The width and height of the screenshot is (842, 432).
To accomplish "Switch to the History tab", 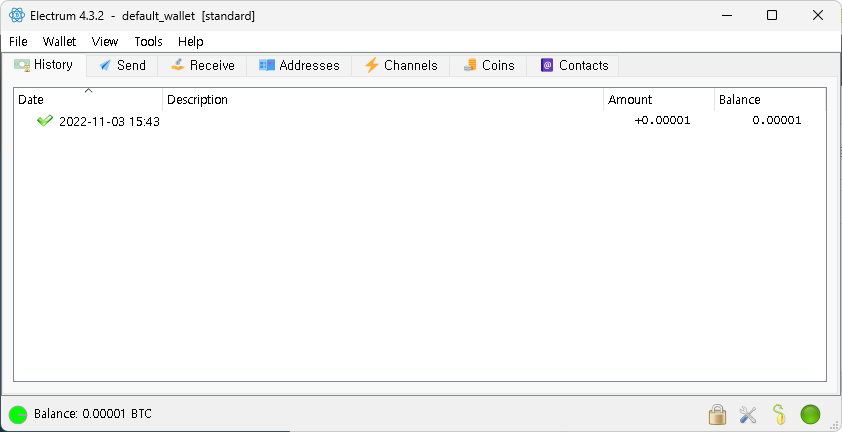I will point(44,65).
